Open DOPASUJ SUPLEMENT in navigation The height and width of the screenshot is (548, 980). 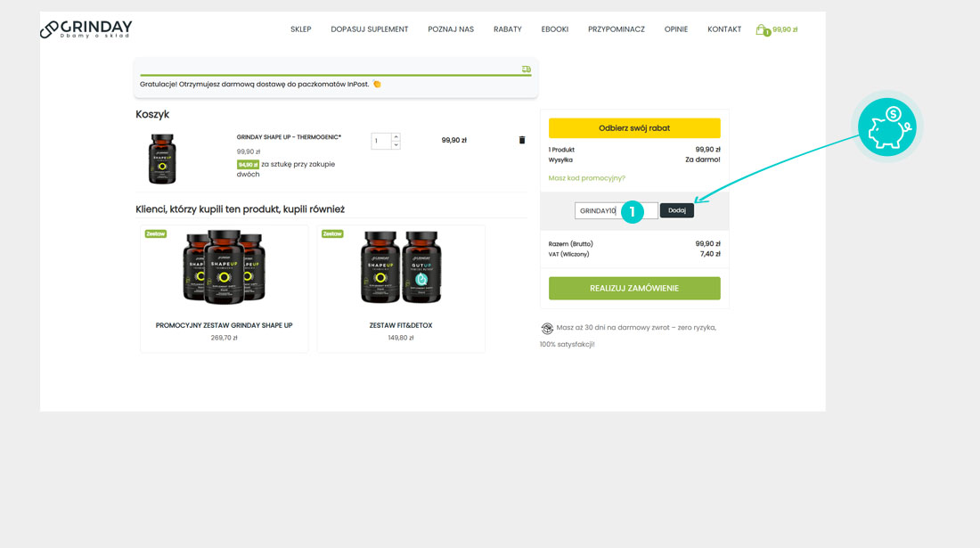coord(370,29)
